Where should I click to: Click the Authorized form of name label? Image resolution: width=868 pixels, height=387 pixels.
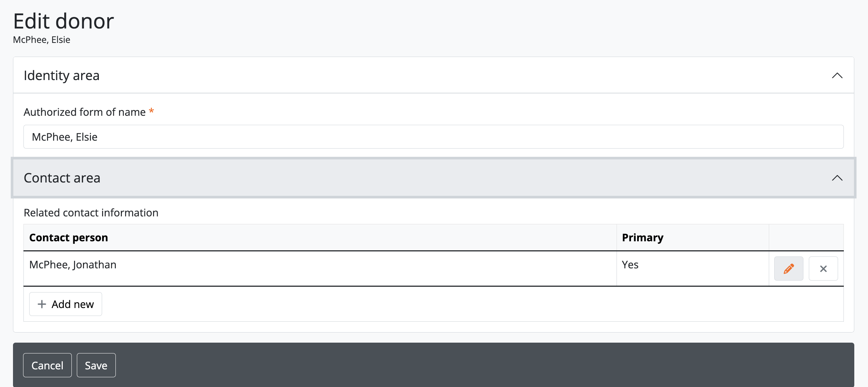pyautogui.click(x=84, y=112)
